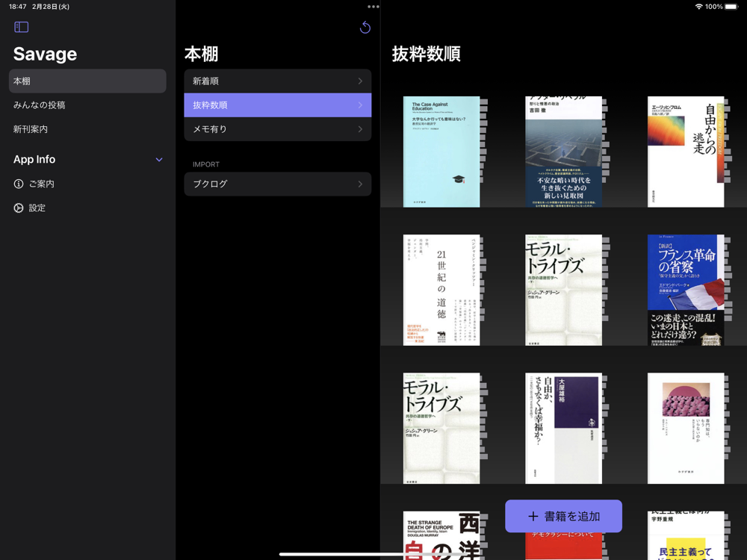Image resolution: width=747 pixels, height=560 pixels.
Task: Open the white book with pink-crowd cover
Action: pyautogui.click(x=686, y=429)
